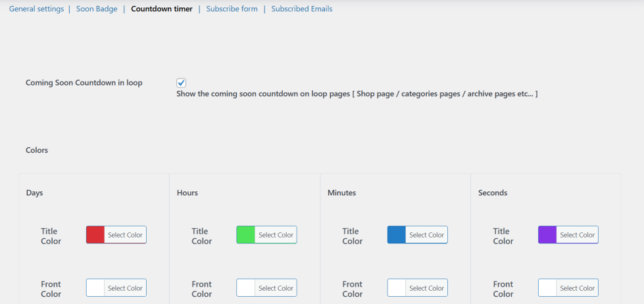Open the Subscribe form tab

tap(232, 9)
